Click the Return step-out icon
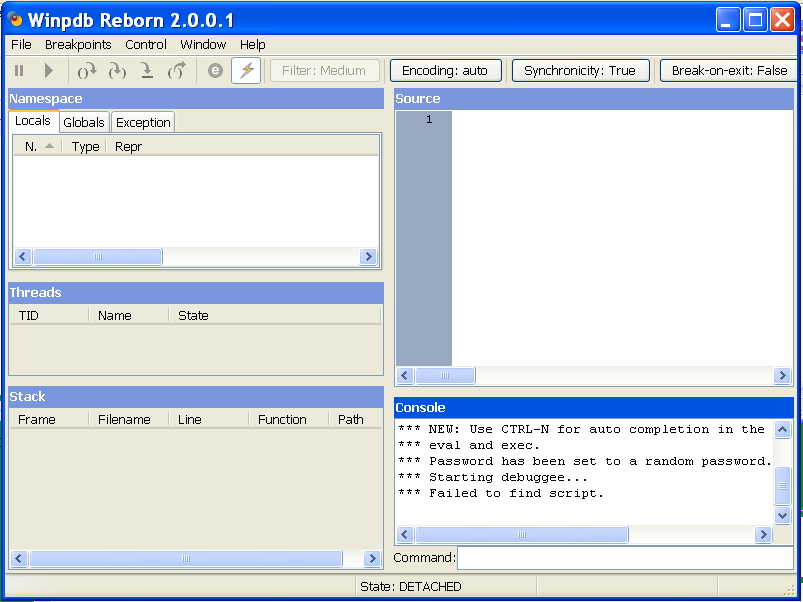 click(x=145, y=70)
